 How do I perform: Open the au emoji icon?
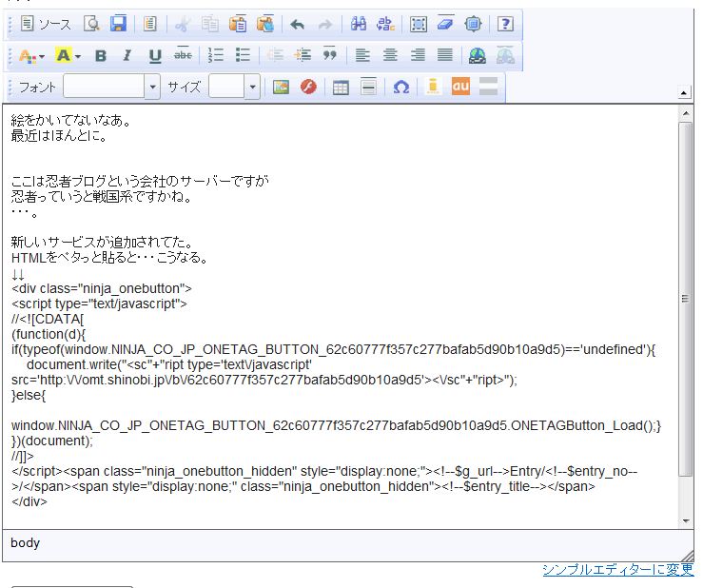460,87
